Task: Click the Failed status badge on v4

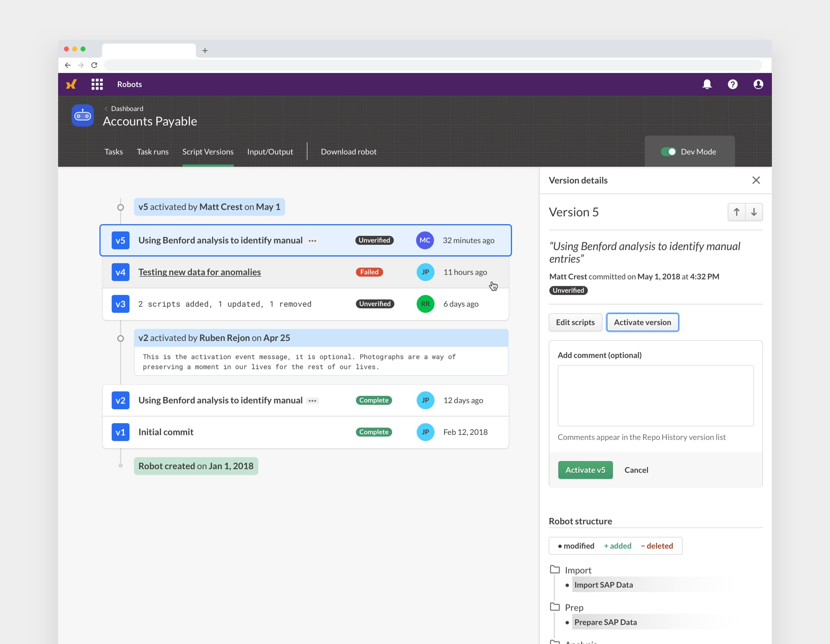Action: (x=369, y=272)
